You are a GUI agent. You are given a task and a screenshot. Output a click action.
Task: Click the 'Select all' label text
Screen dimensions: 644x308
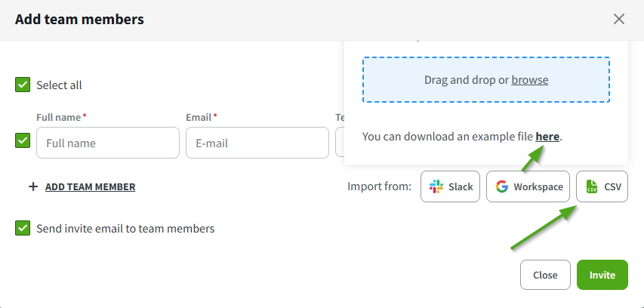pos(59,85)
